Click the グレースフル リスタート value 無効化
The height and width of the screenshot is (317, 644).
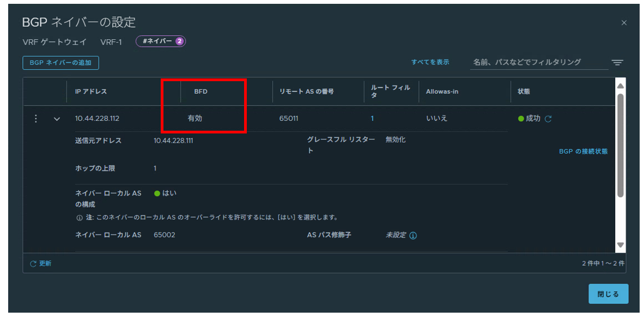point(396,139)
